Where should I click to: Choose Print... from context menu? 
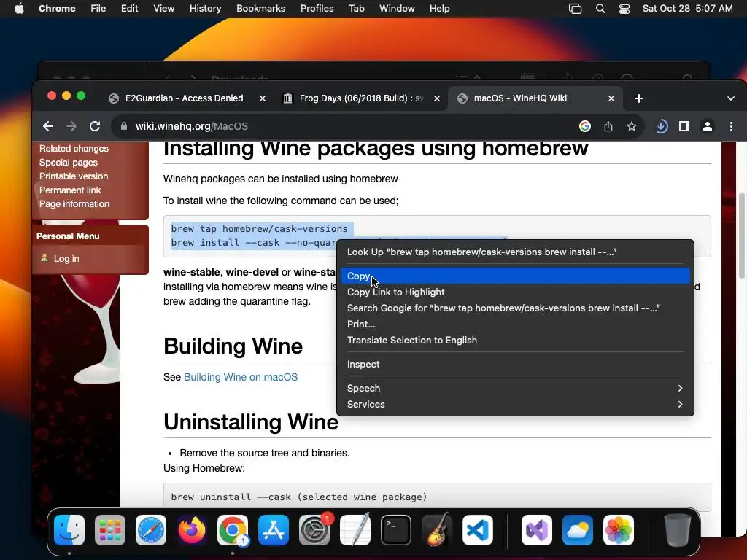click(516, 324)
